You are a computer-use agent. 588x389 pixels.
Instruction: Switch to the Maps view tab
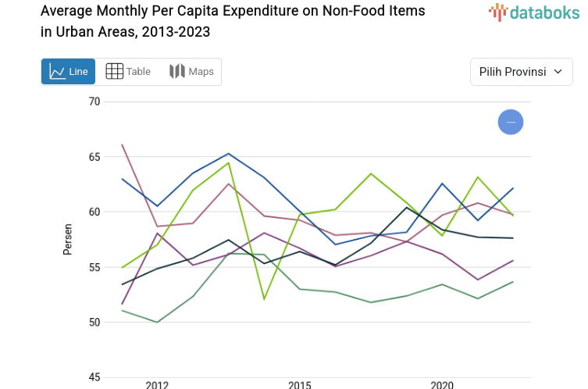pyautogui.click(x=201, y=72)
